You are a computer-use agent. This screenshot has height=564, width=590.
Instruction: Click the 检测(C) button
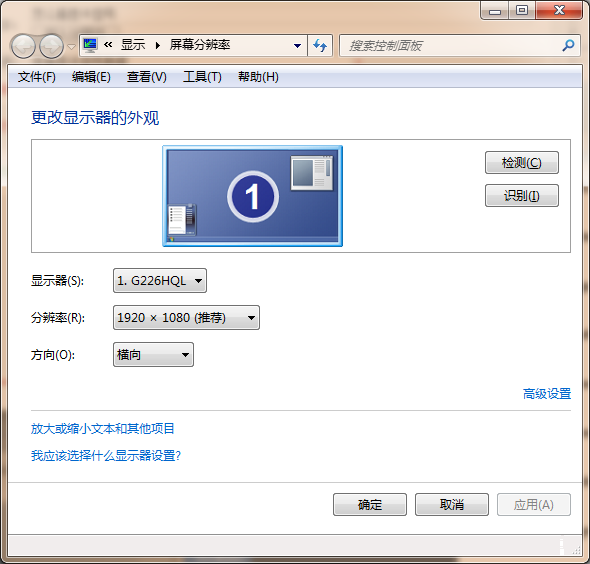point(522,163)
